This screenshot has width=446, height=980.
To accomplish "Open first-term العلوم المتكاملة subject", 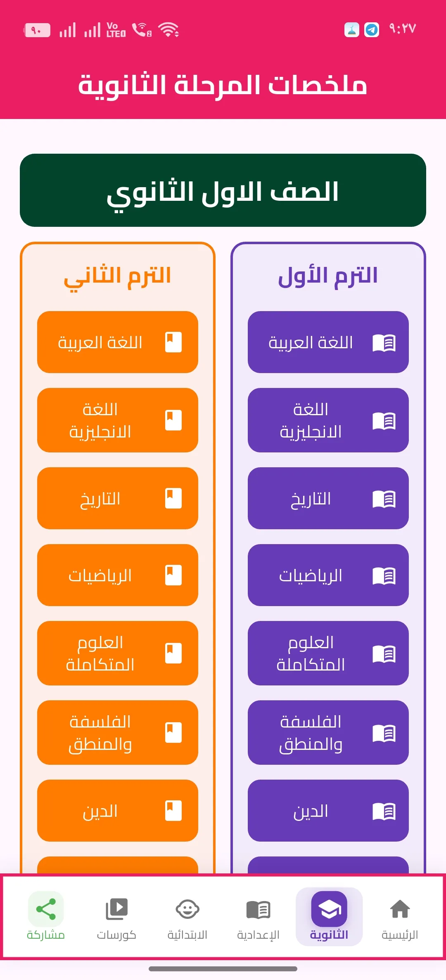I will click(328, 653).
